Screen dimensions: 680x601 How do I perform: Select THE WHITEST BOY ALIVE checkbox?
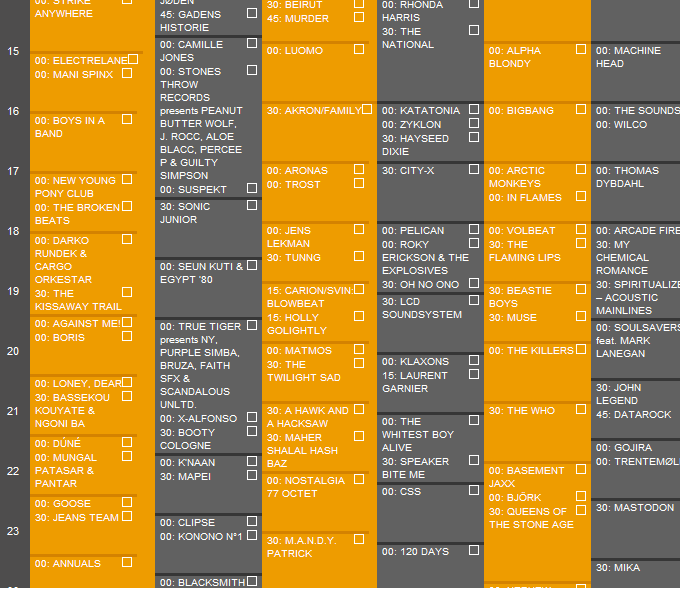(x=474, y=420)
